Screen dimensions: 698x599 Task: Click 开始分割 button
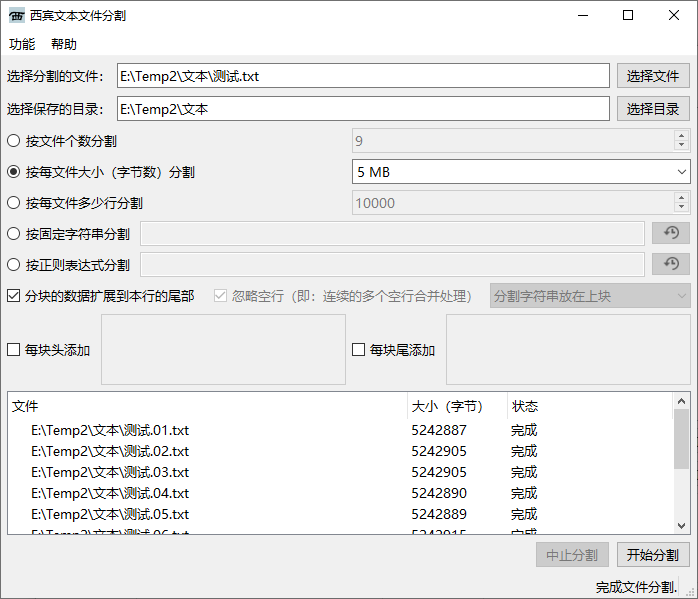point(653,554)
